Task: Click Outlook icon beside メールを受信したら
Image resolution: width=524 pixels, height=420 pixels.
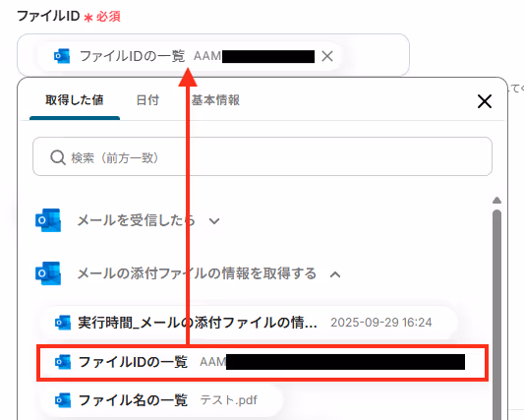Action: click(48, 220)
